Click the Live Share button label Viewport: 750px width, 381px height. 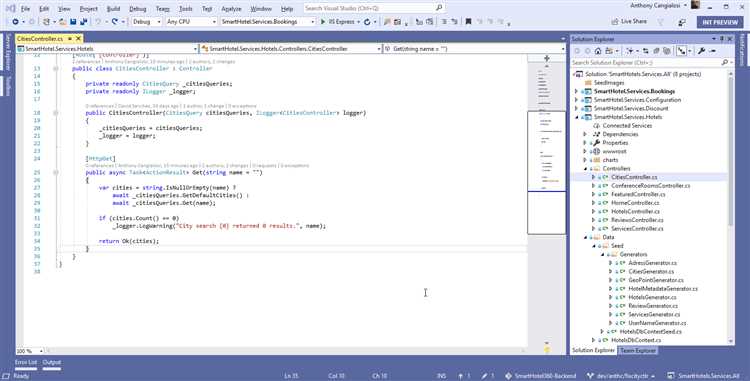pos(634,22)
